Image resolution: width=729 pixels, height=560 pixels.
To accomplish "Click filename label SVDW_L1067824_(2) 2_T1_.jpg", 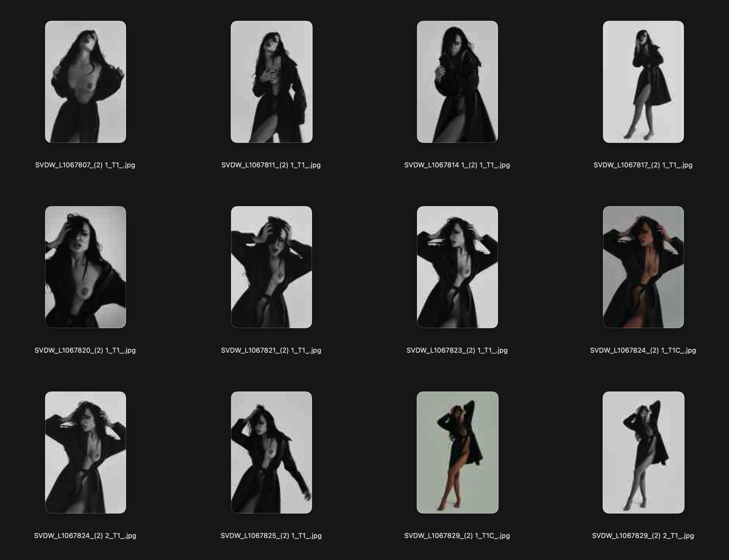I will pyautogui.click(x=85, y=536).
